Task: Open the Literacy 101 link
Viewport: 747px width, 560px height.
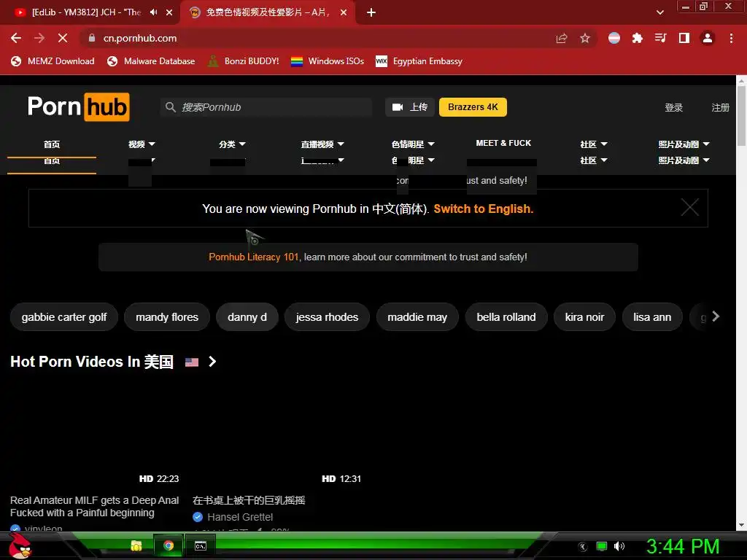Action: [x=253, y=257]
